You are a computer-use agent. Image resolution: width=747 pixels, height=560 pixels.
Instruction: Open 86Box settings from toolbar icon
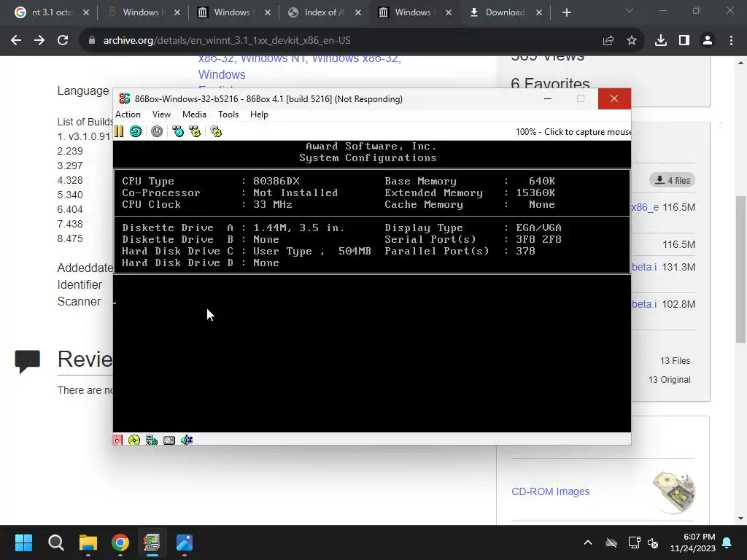coord(216,131)
